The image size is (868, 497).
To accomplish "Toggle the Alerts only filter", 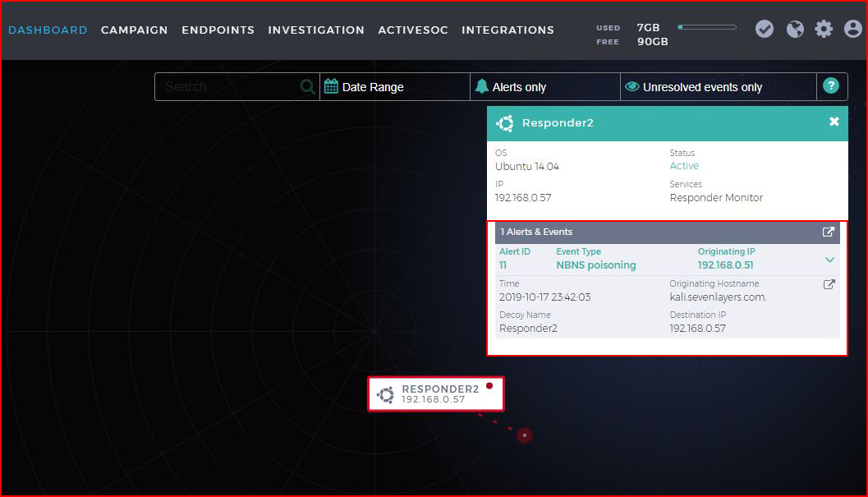I will click(545, 86).
